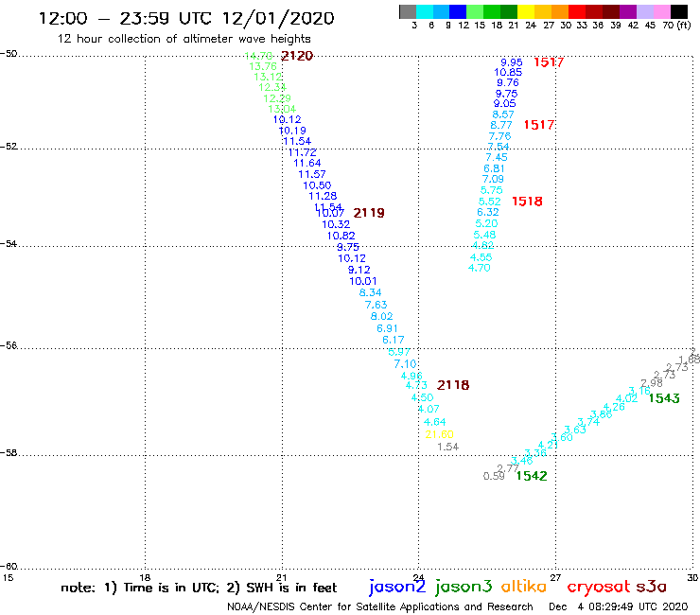This screenshot has width=700, height=615.
Task: Click the subtitle '12 hour collection of altimeter wave heights'
Action: pyautogui.click(x=184, y=39)
